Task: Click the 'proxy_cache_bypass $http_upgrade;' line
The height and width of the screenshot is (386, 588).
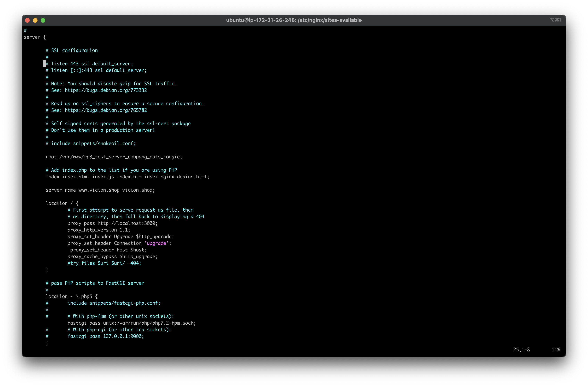Action: (x=112, y=257)
